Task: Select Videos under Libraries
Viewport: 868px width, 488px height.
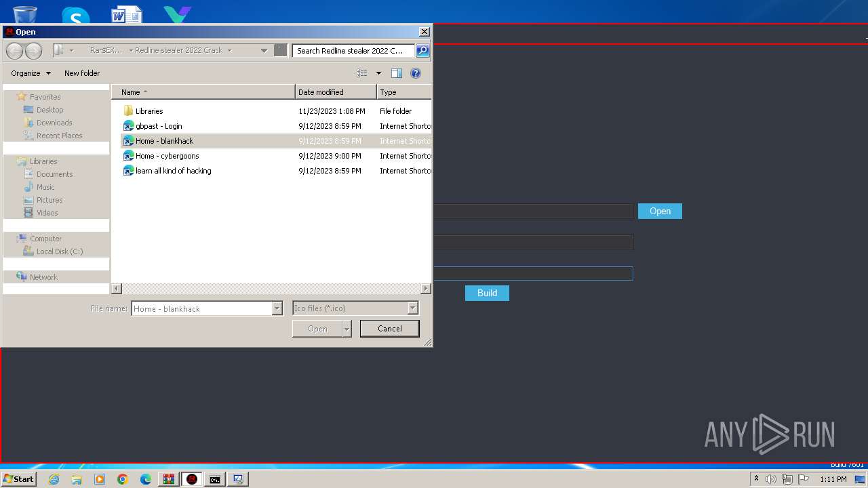Action: pyautogui.click(x=47, y=213)
